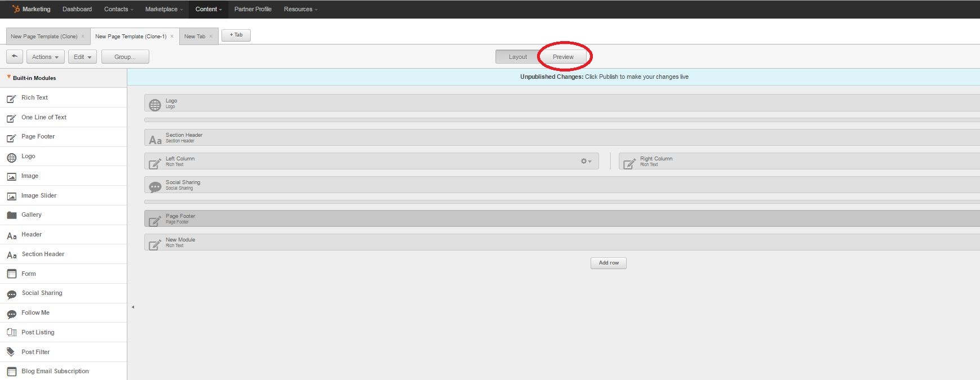Switch to the New Tab tab
Viewport: 980px width, 380px height.
click(x=194, y=37)
